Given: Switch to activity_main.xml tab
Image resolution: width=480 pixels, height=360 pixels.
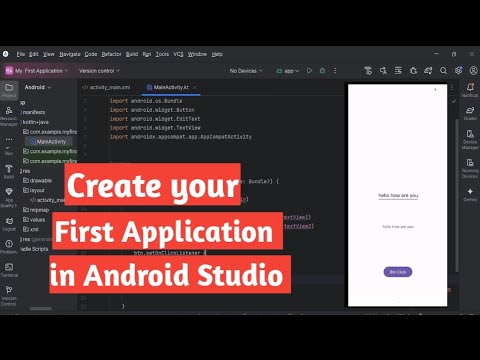Looking at the screenshot, I should click(106, 87).
